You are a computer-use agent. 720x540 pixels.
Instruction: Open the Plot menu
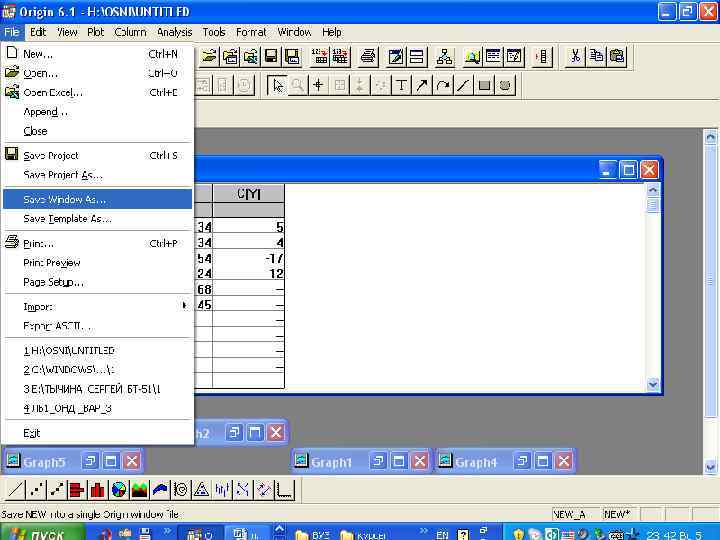96,32
